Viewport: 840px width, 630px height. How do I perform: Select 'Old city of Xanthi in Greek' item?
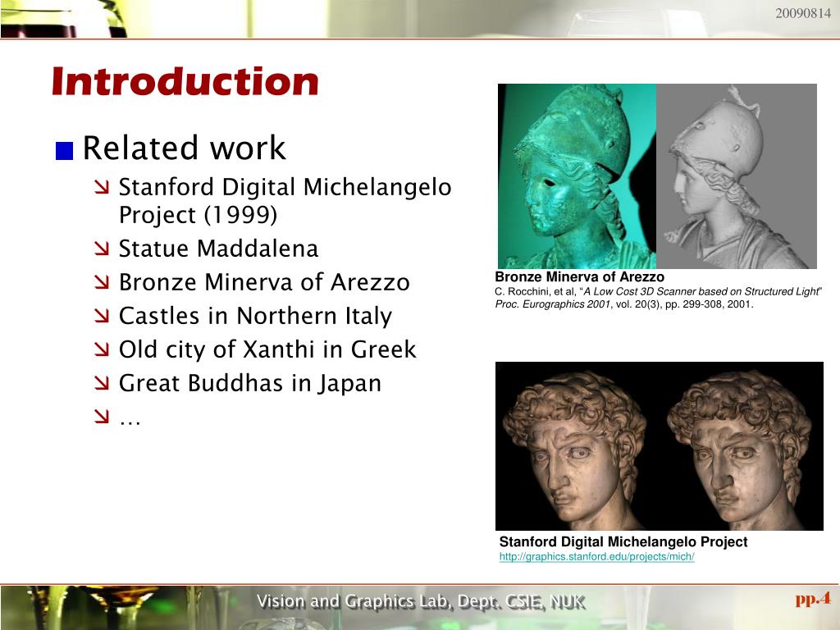tap(267, 349)
